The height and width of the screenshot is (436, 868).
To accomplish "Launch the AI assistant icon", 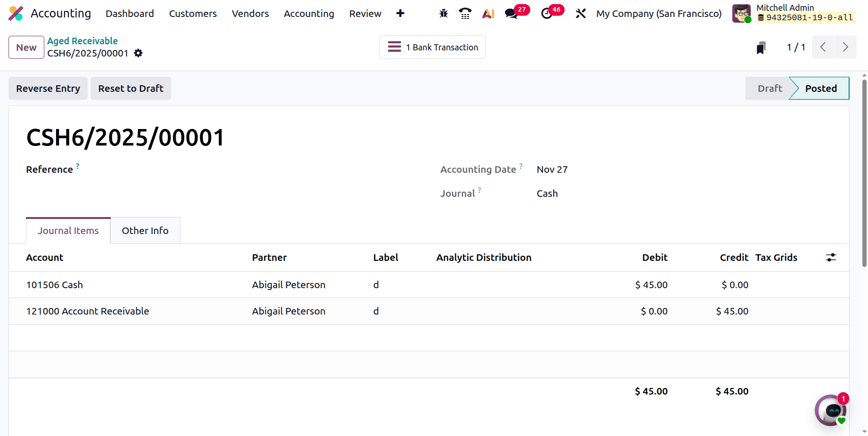I will click(488, 14).
